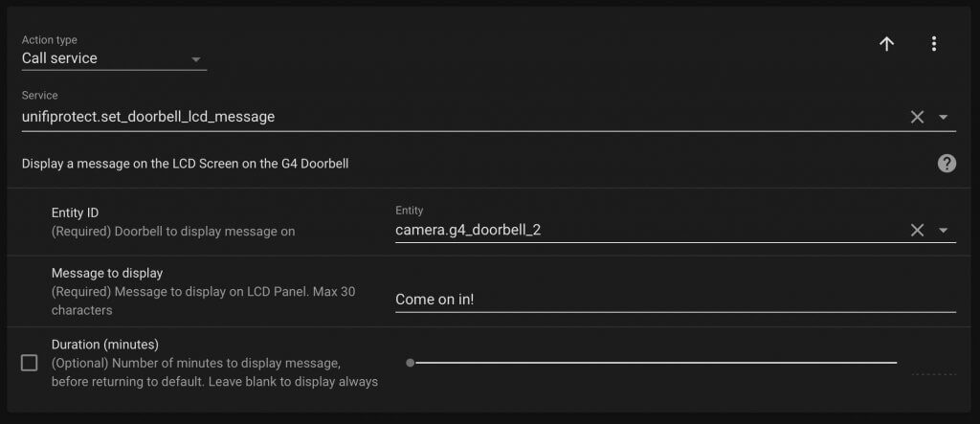Click the Message to display field 'Come on in!'
Image resolution: width=980 pixels, height=424 pixels.
coord(676,300)
